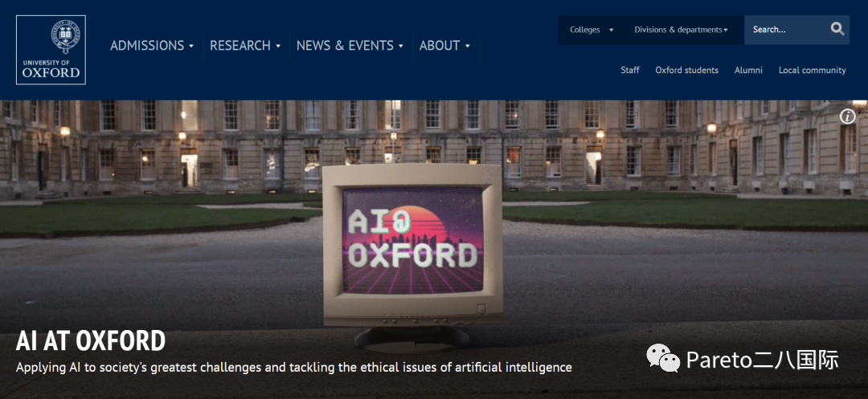Go to the Staff link

pyautogui.click(x=630, y=70)
